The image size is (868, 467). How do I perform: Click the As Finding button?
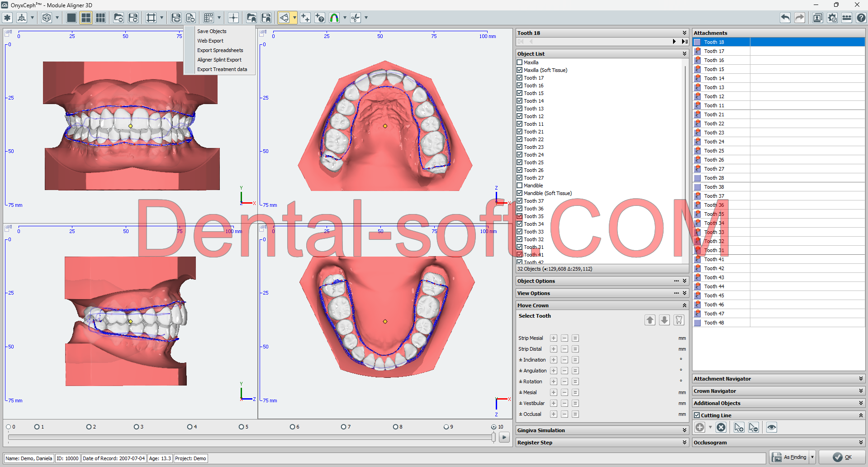790,457
